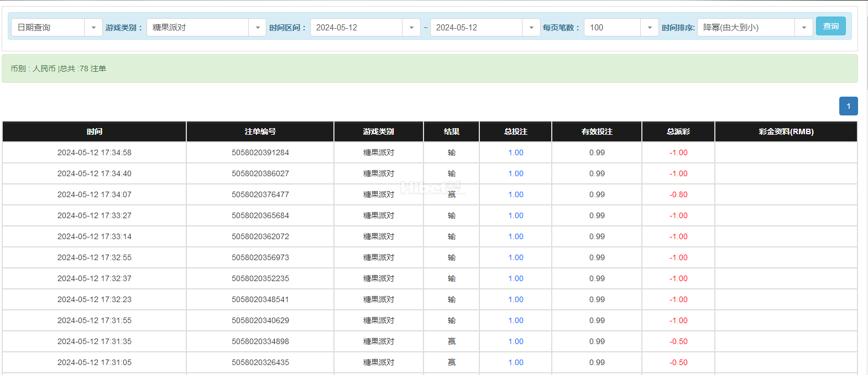Click the 注单编号 column header

(x=260, y=131)
